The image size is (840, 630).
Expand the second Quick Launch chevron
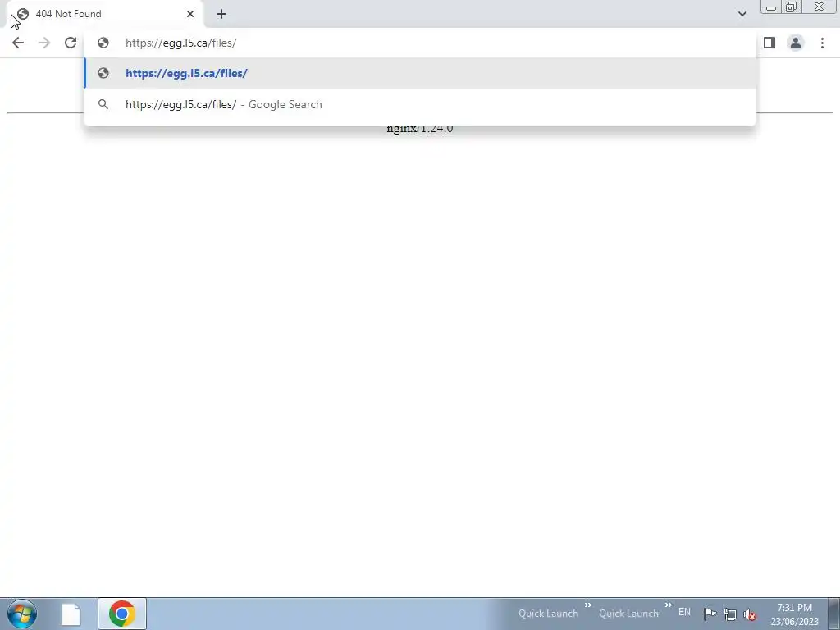click(x=668, y=605)
